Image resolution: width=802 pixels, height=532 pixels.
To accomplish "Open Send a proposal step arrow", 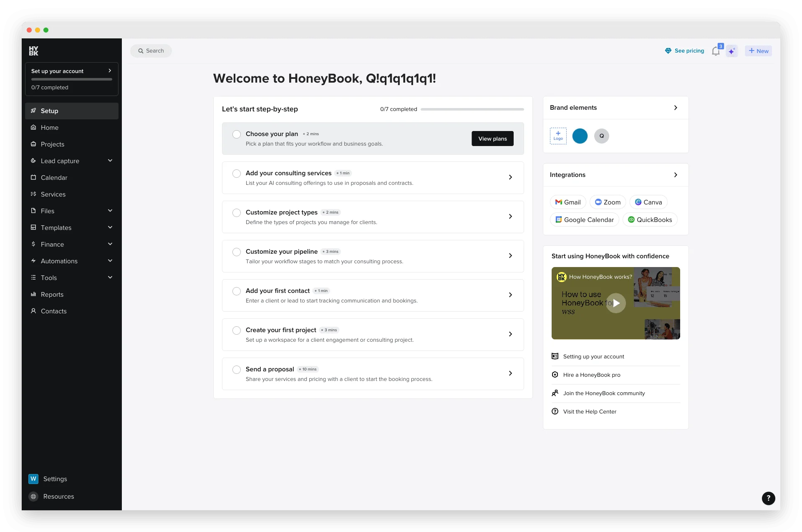I will point(510,373).
